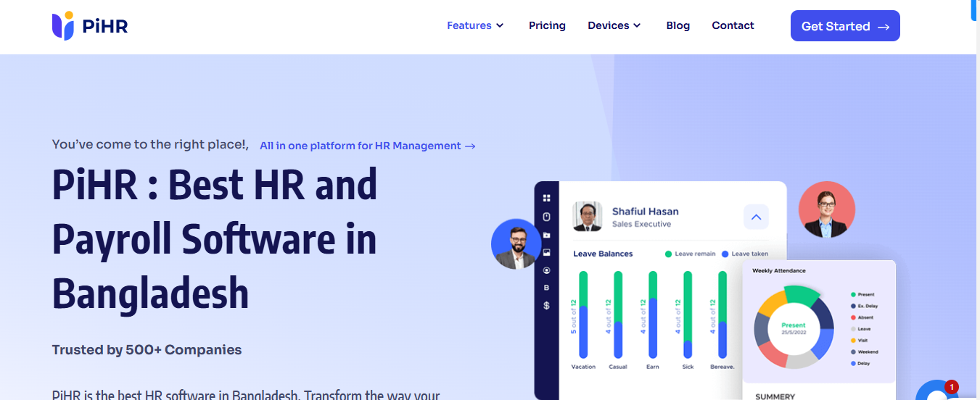The image size is (980, 400).
Task: Click the green Leave remain legend dot
Action: (x=668, y=254)
